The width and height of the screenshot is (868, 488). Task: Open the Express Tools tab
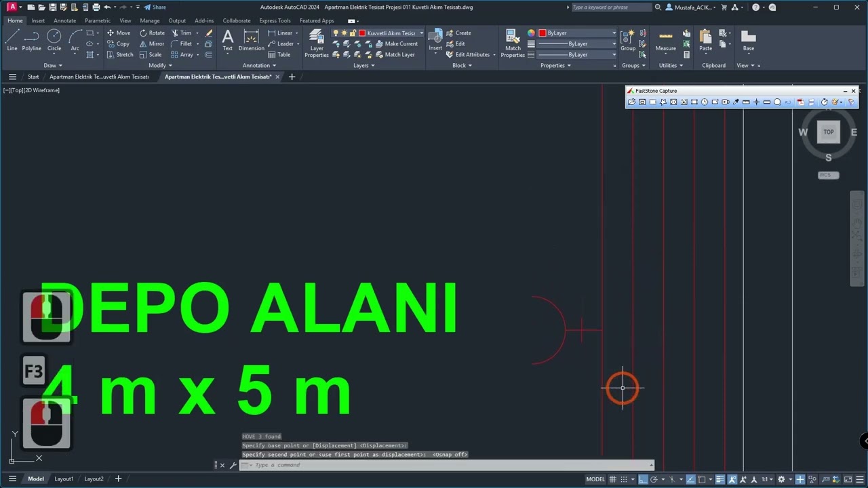tap(275, 20)
